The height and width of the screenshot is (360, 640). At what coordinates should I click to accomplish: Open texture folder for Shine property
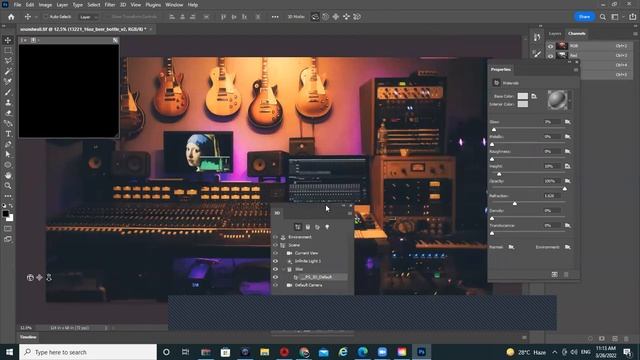[567, 122]
